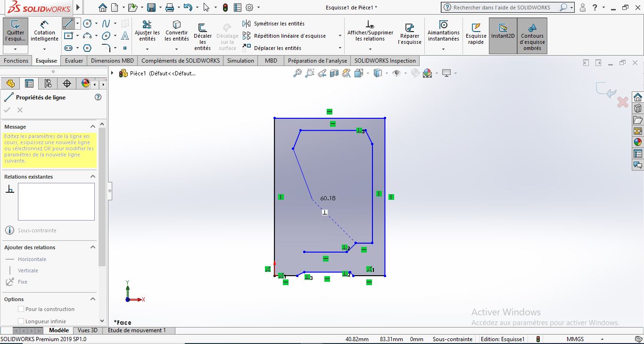Add the Fixe relation
644x344 pixels.
point(17,282)
